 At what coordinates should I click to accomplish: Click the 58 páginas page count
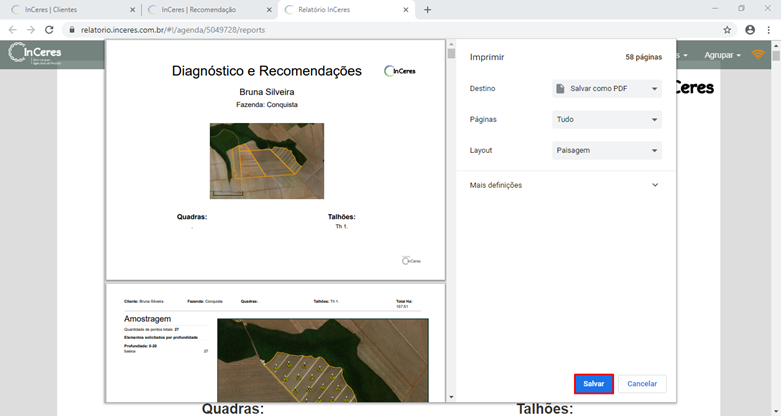[x=644, y=57]
